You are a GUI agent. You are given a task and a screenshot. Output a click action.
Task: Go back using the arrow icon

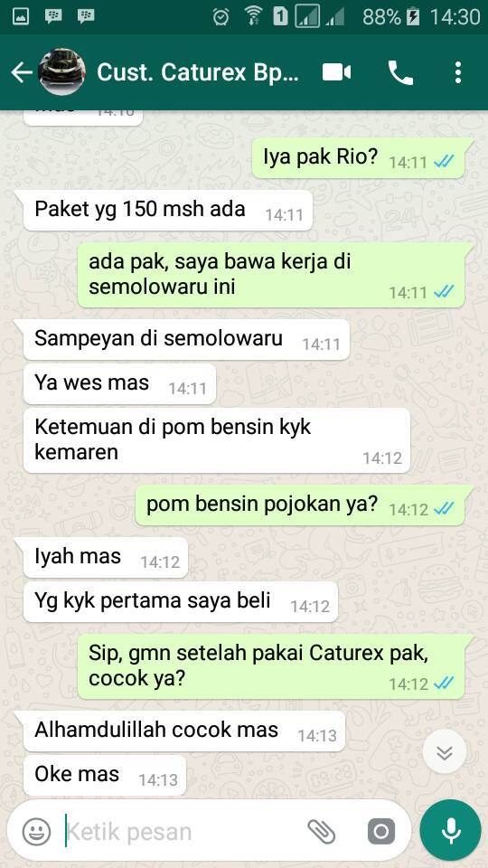[21, 72]
